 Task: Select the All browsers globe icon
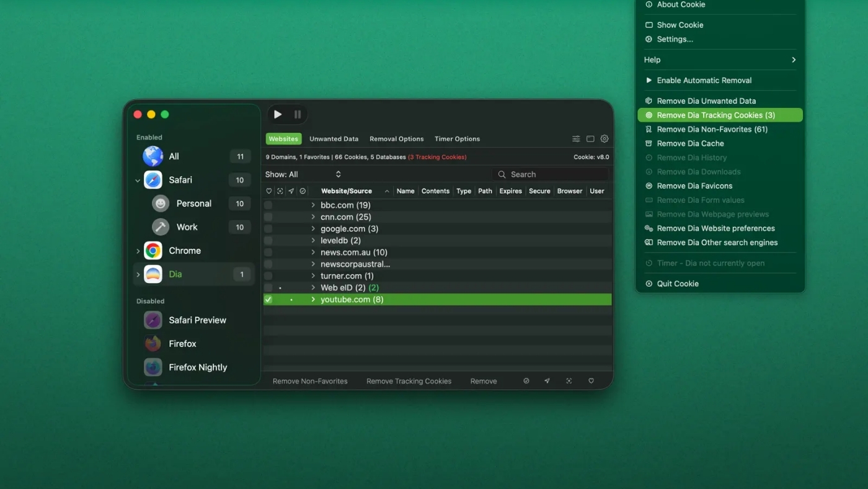pyautogui.click(x=153, y=156)
